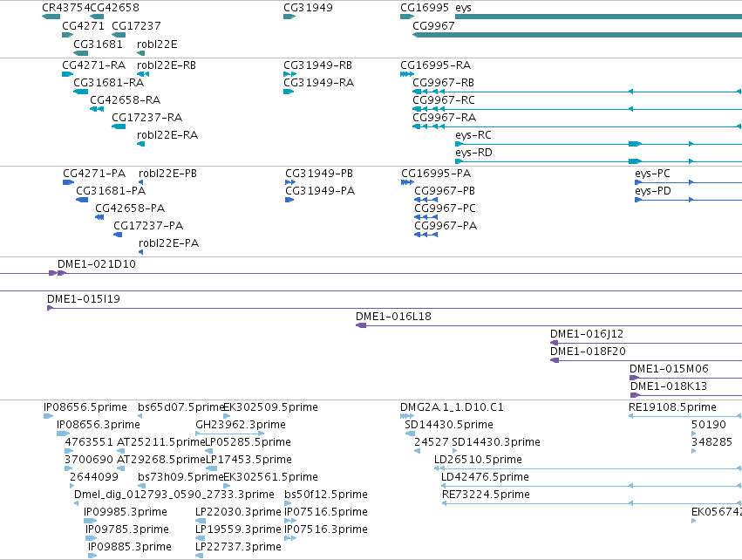Screen dimensions: 742x560
Task: Select EST IP09885.3prime
Action: pos(130,547)
